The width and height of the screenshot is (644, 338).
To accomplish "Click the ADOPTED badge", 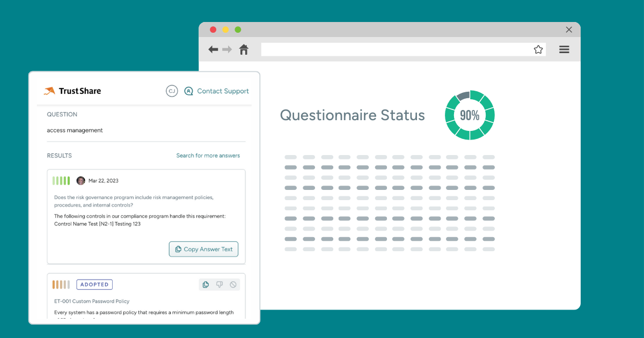I will (x=94, y=284).
